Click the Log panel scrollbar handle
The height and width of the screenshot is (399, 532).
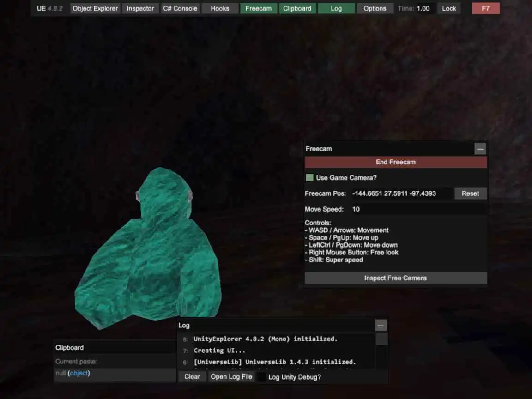coord(382,339)
